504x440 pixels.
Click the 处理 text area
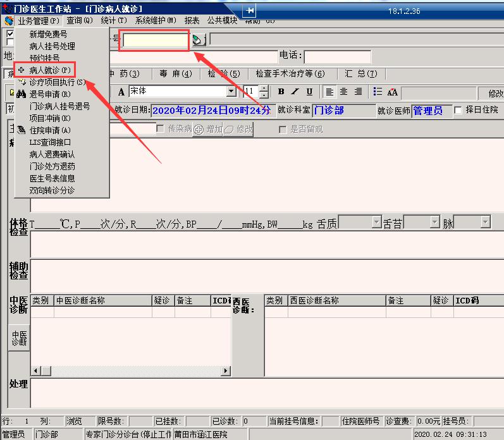click(267, 393)
